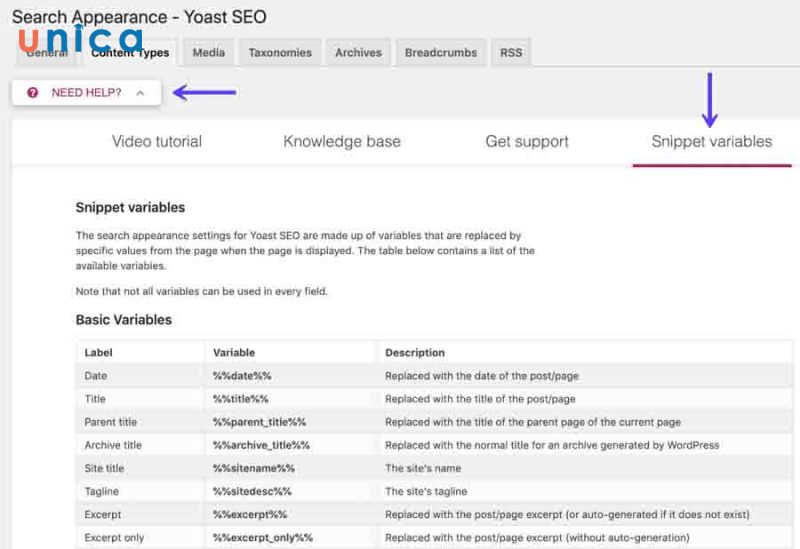800x549 pixels.
Task: Select the Knowledge base help tab
Action: coord(342,142)
